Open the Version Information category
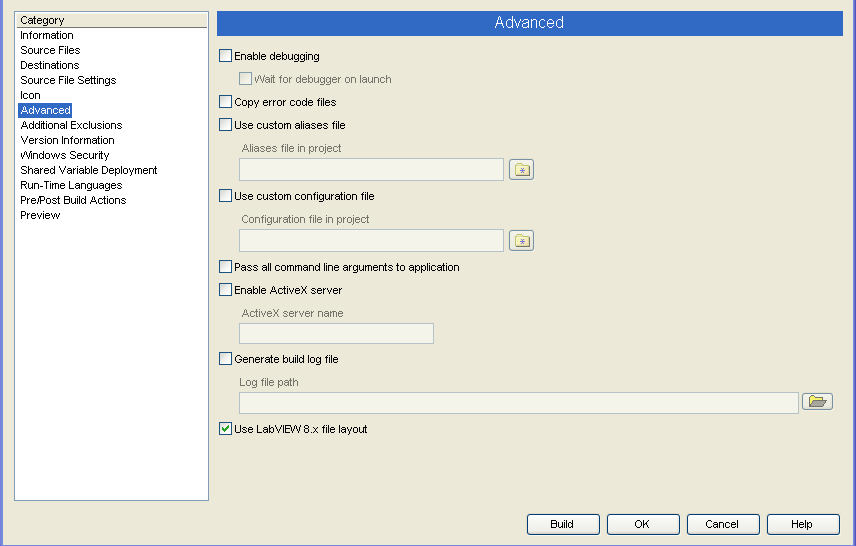Screen dimensions: 856x546 tap(67, 140)
